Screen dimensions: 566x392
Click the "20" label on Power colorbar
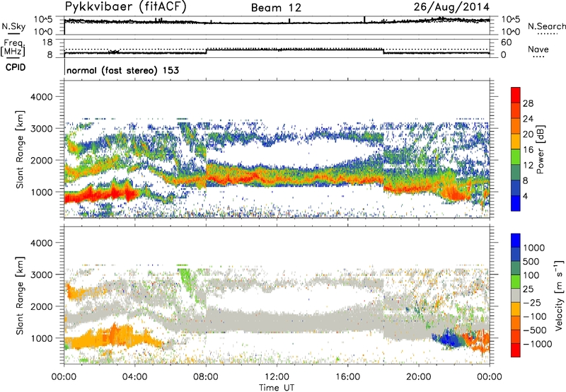tap(528, 134)
